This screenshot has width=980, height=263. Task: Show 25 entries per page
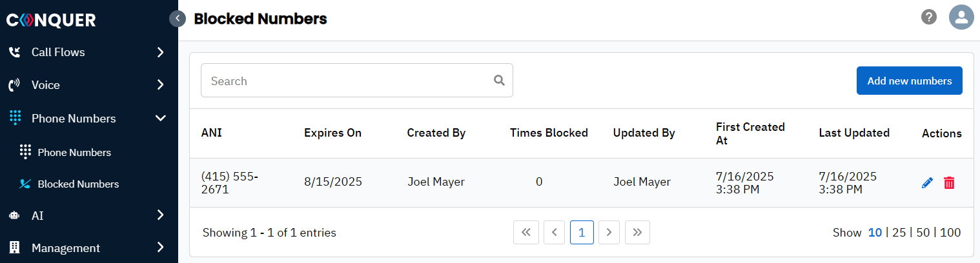point(899,233)
